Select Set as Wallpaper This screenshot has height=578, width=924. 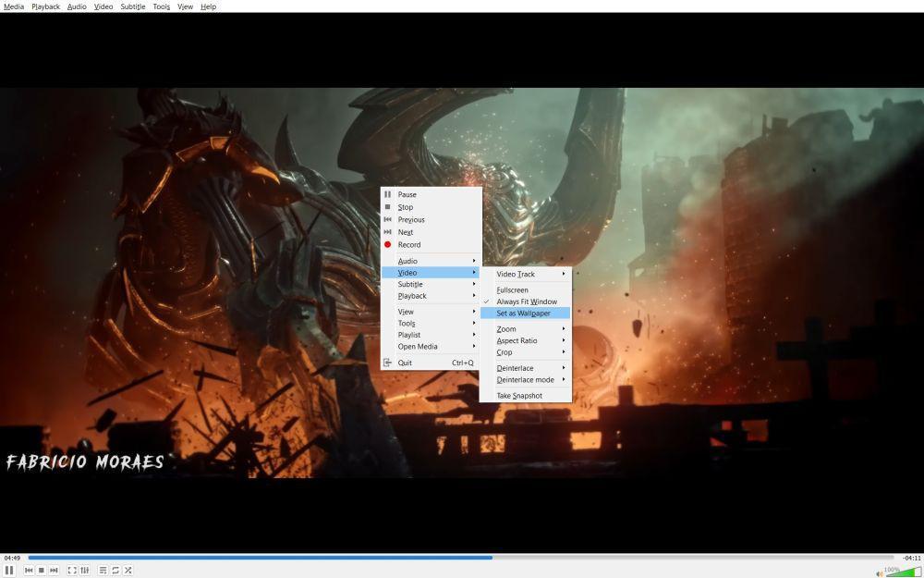(526, 314)
